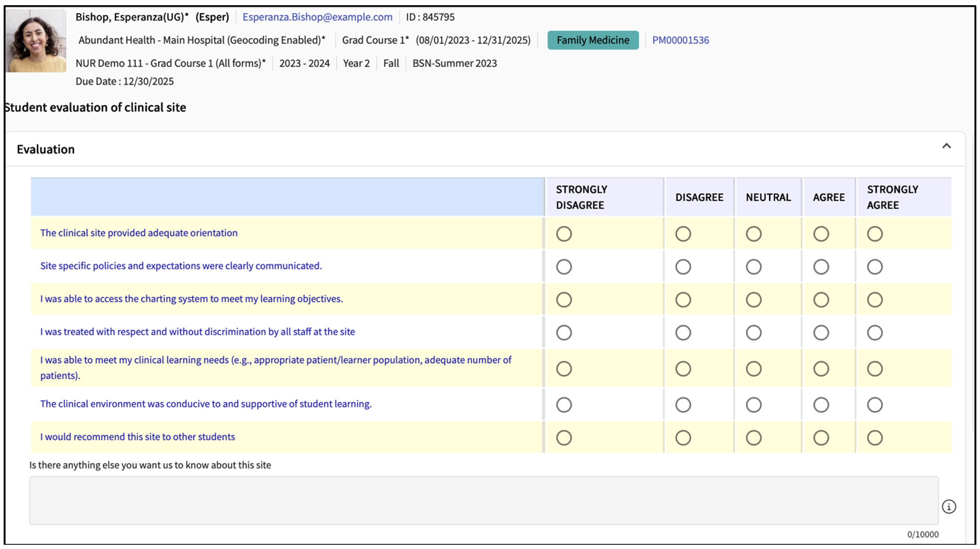This screenshot has height=549, width=980.
Task: Open the PM00001536 link
Action: pyautogui.click(x=680, y=40)
